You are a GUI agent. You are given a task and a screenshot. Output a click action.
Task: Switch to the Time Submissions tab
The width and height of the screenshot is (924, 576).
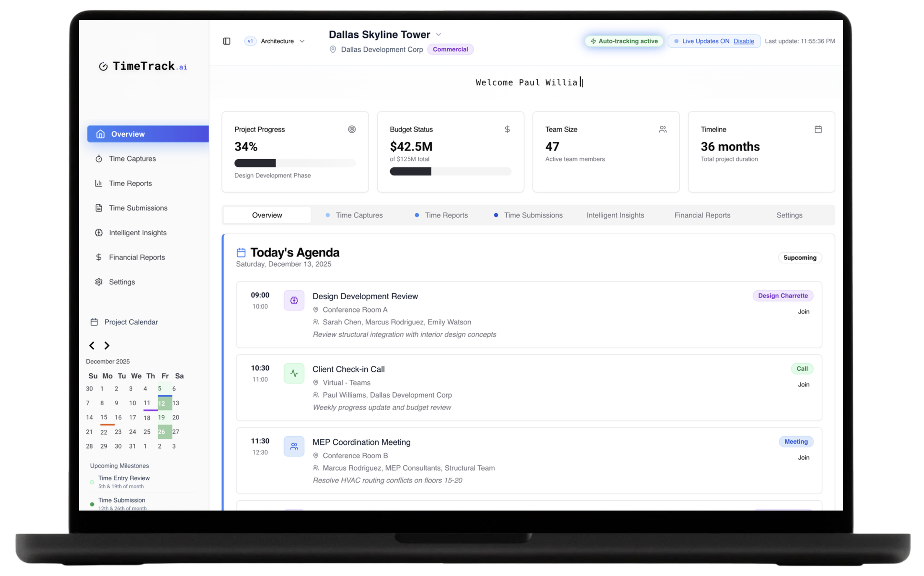533,215
